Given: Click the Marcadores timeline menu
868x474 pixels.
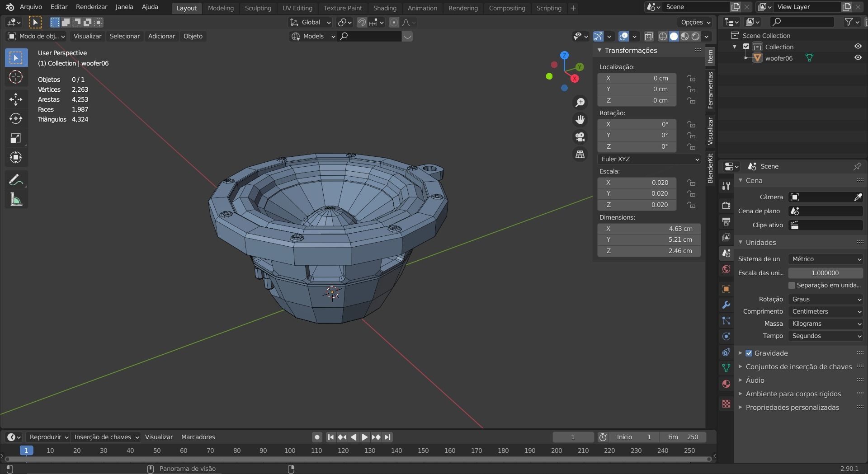Looking at the screenshot, I should [x=198, y=437].
